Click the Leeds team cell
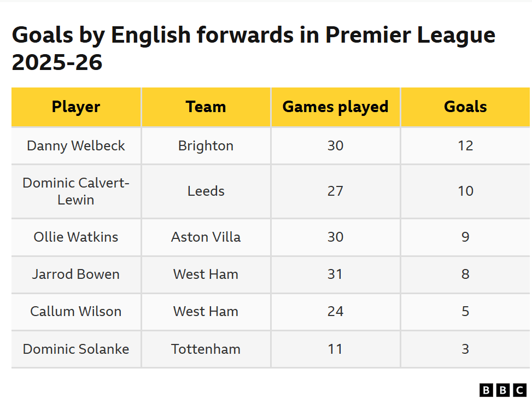 206,191
